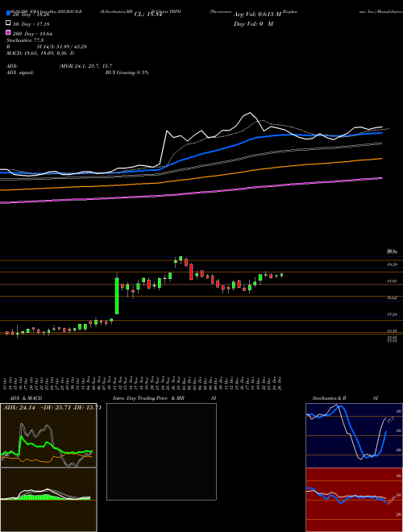Click the 'SI 14/5: 51.89 / 45.28' value
403x532 pixels.
tap(62, 47)
